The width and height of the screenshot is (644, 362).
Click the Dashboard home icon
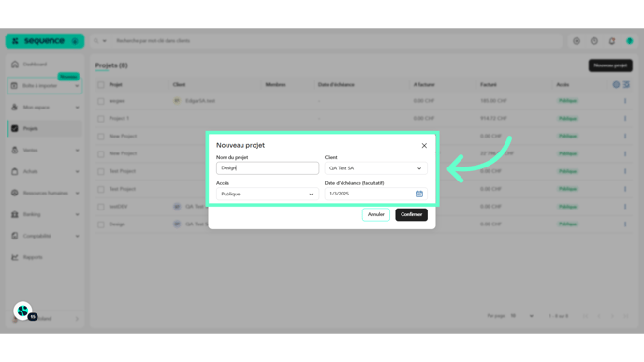click(15, 64)
